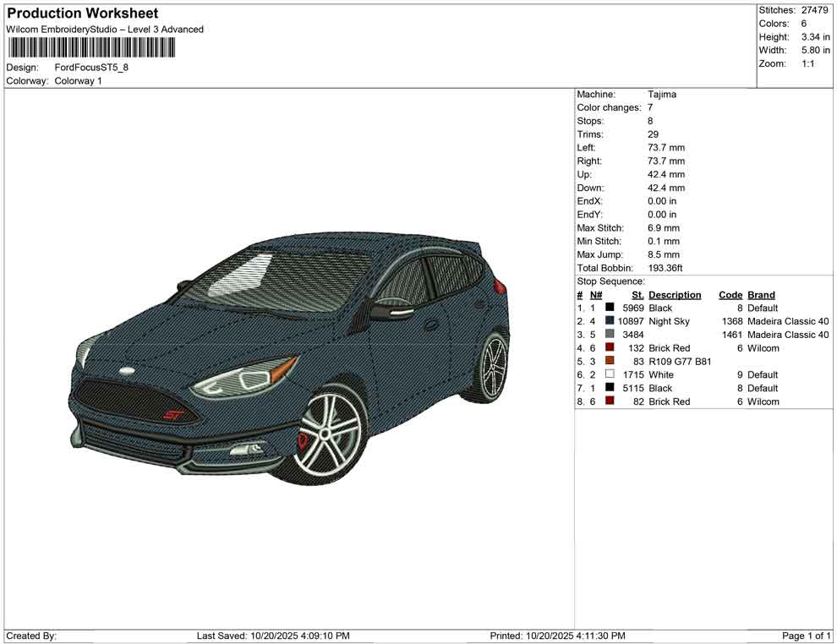Click the EndX value '0.00 in'
Image resolution: width=837 pixels, height=644 pixels.
[x=662, y=201]
